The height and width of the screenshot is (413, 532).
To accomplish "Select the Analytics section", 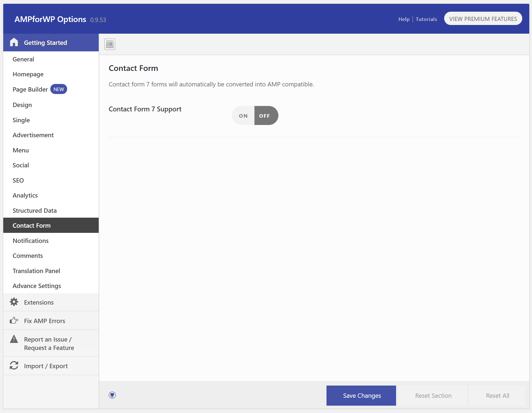I will click(25, 195).
